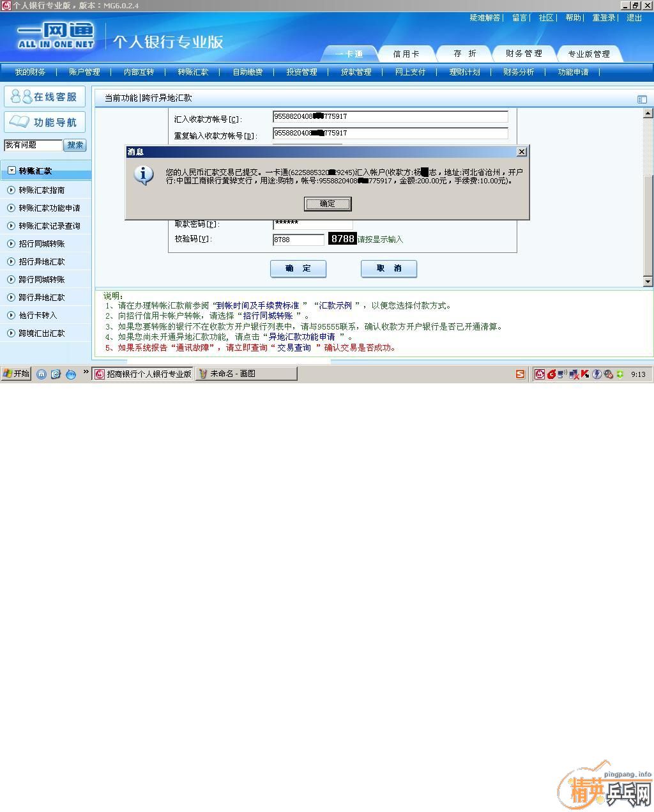Open 转账汇款指南 in sidebar
654x812 pixels.
click(42, 190)
